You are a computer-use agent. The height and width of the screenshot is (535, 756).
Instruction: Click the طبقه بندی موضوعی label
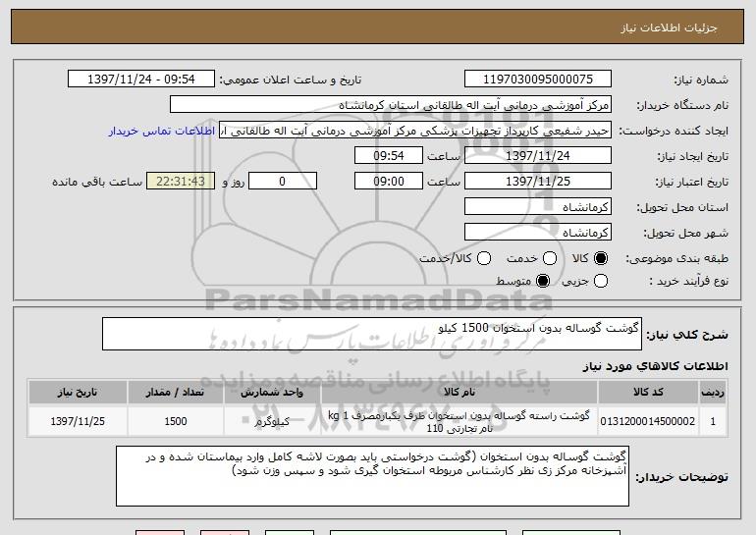pyautogui.click(x=677, y=259)
